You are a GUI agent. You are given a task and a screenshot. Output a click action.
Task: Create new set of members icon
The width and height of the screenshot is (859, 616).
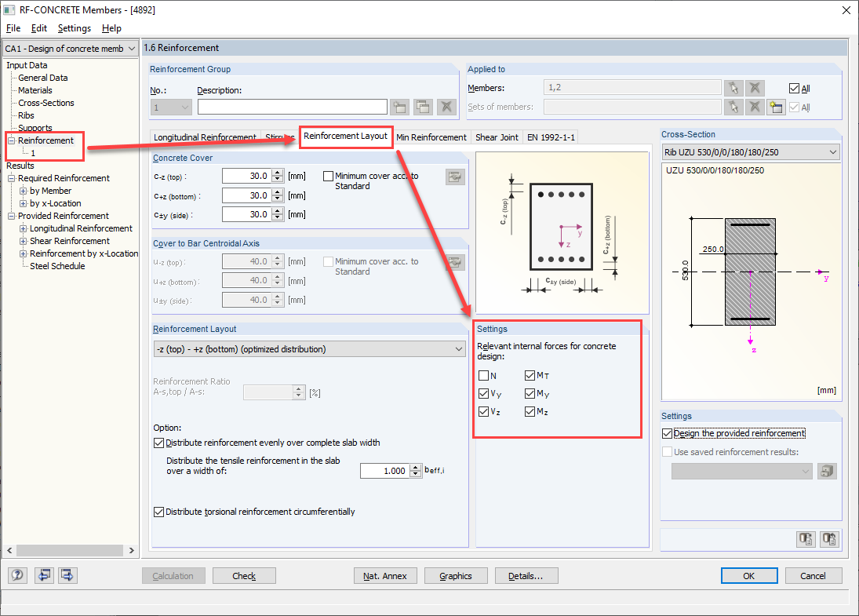(775, 107)
